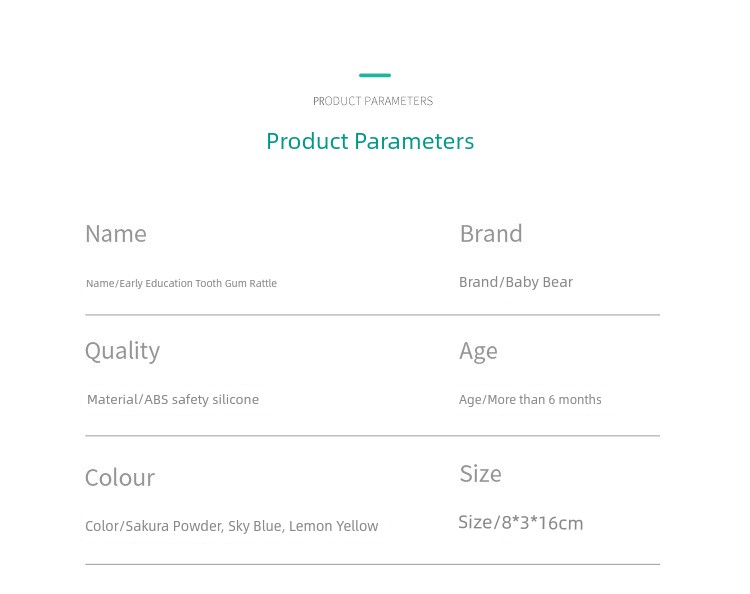Screen dimensions: 750x594
Task: Select the Age/More than 6 months text
Action: coord(530,399)
